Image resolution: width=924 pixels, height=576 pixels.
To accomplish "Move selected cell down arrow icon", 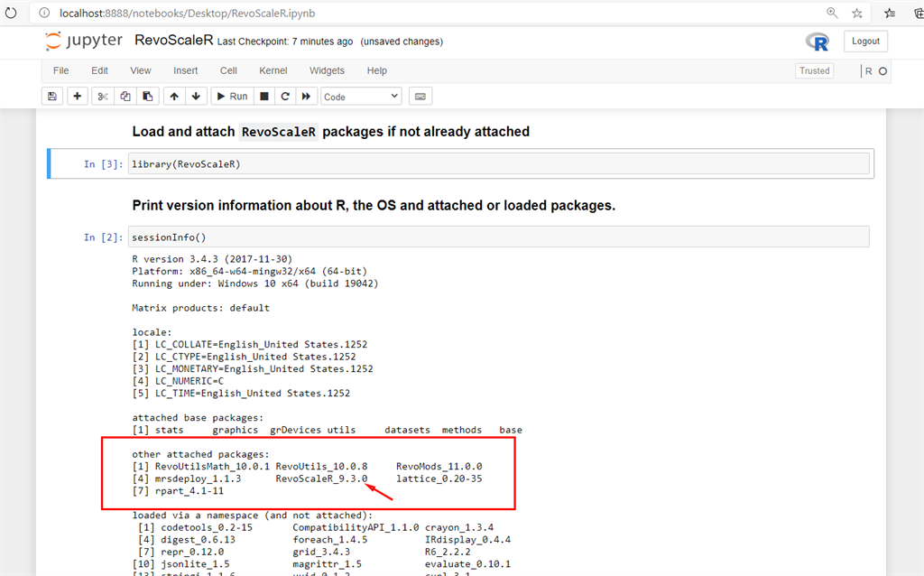I will click(x=197, y=96).
